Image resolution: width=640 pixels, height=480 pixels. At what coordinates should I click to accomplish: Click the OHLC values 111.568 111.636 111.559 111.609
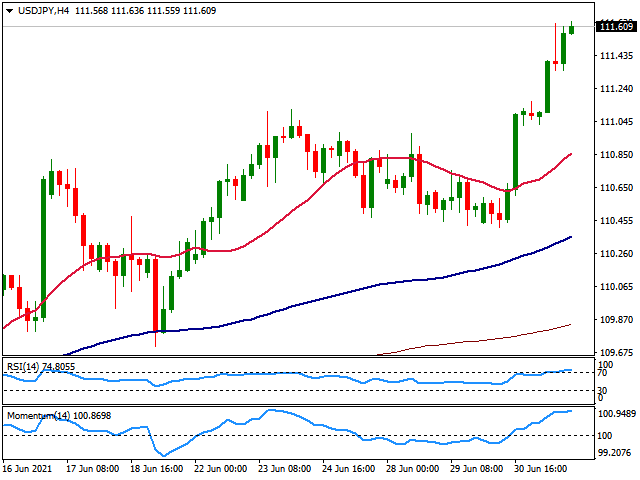(146, 11)
